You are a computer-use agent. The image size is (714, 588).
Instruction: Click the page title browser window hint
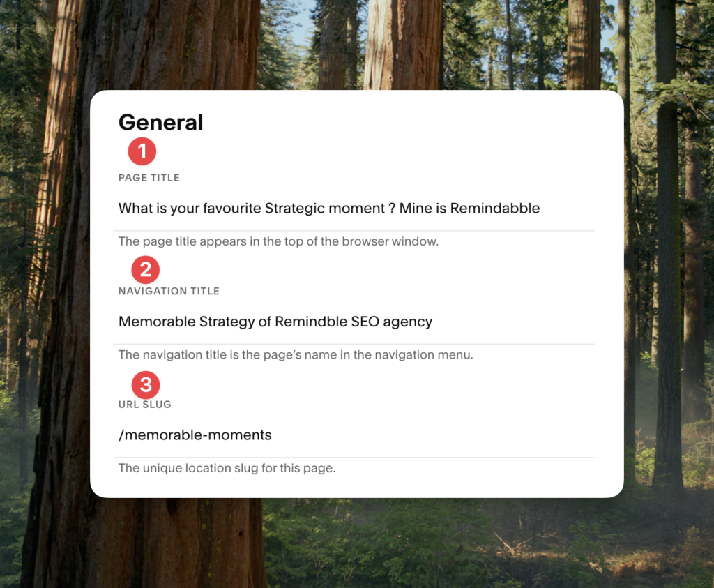279,241
